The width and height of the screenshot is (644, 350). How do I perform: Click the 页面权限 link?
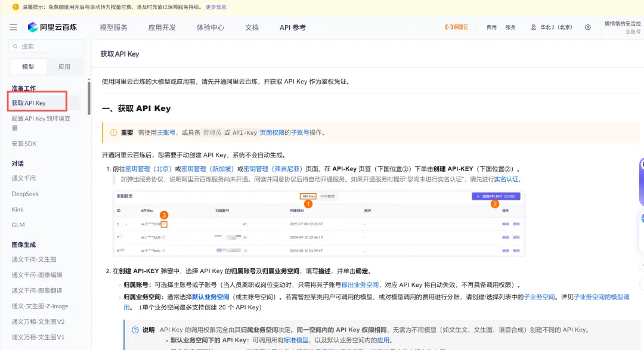coord(272,133)
